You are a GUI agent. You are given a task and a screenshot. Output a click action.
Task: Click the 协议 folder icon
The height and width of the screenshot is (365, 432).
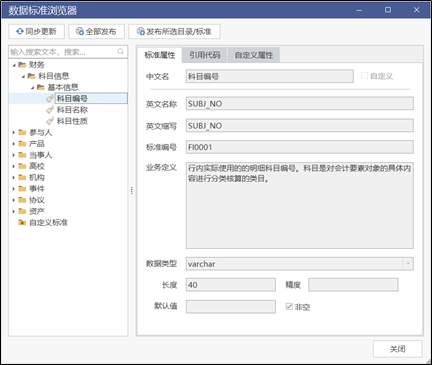click(22, 200)
